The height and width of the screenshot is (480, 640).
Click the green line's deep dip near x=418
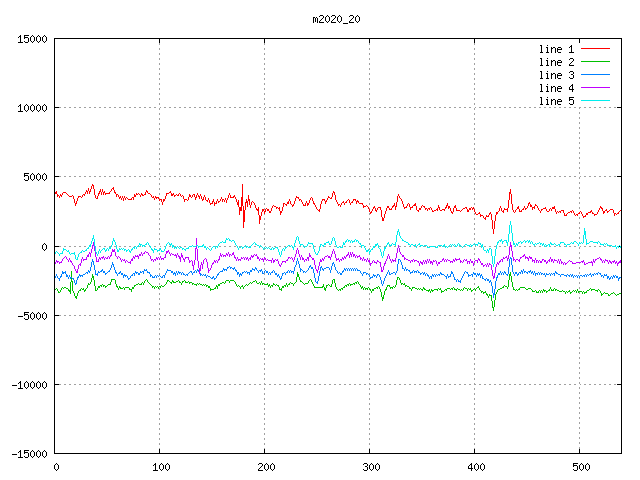click(493, 302)
